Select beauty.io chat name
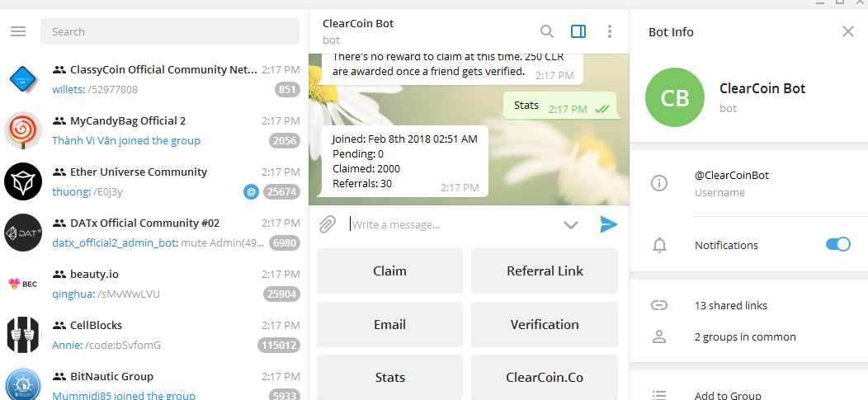The width and height of the screenshot is (868, 400). pyautogui.click(x=94, y=274)
